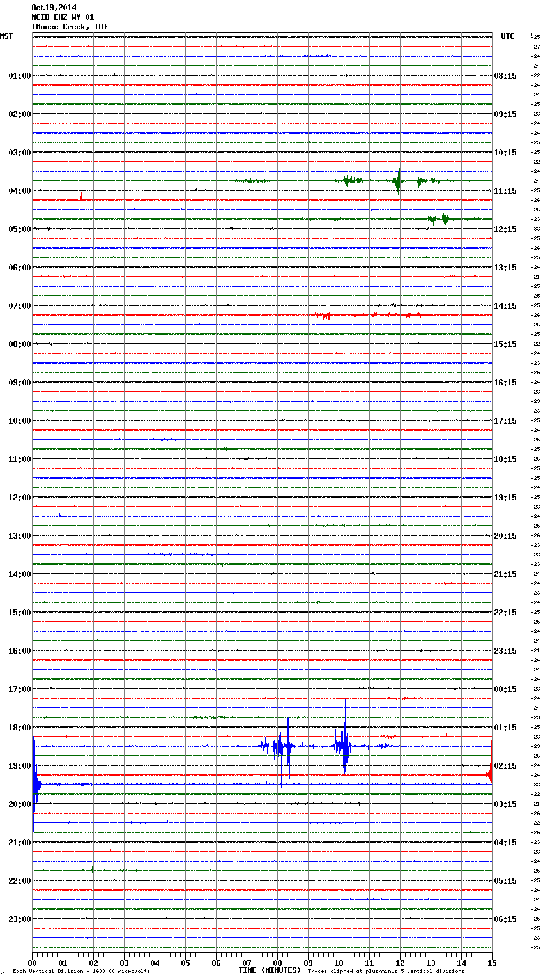
Task: Click the 13:00 MST time label
Action: (19, 536)
